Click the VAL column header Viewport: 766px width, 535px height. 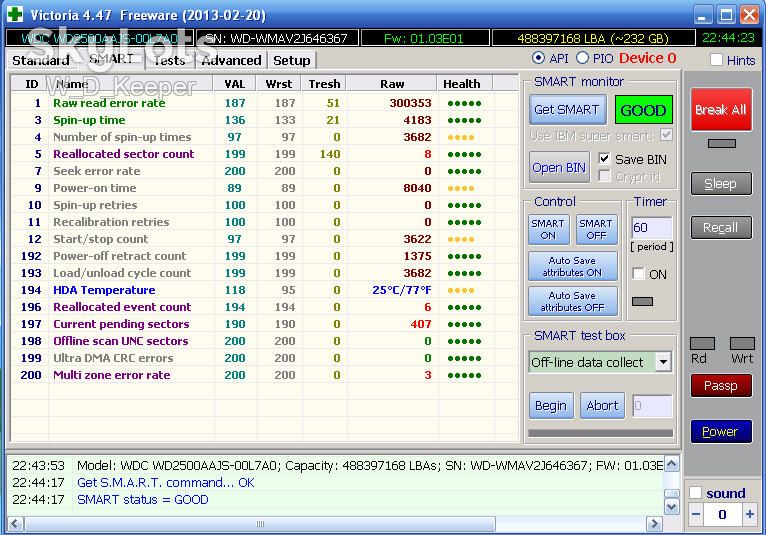235,84
